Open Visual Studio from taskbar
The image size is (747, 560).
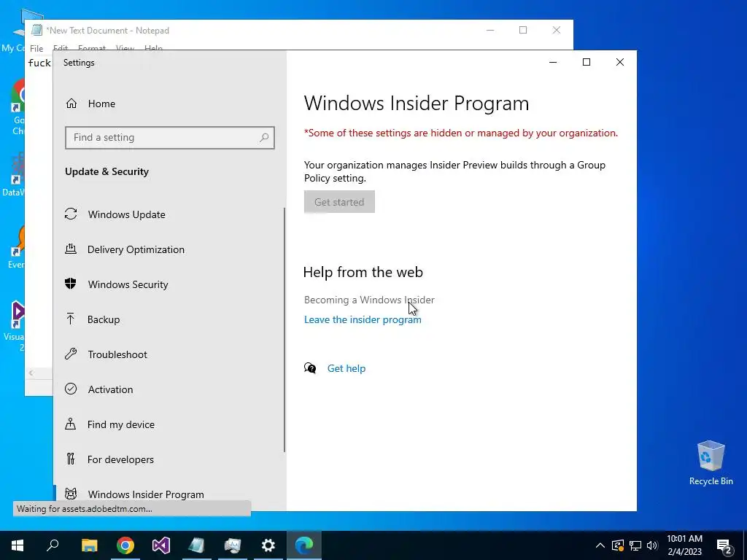pos(161,545)
